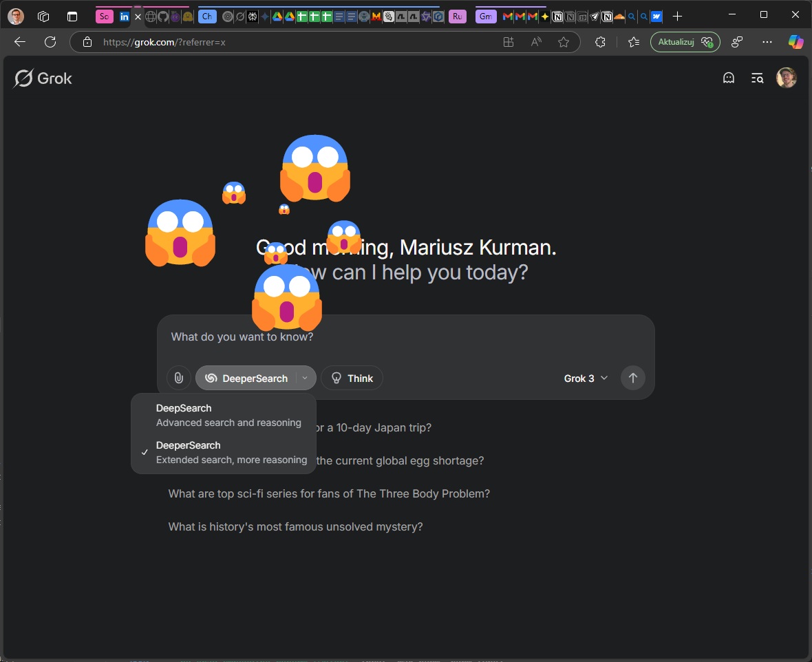Viewport: 812px width, 662px height.
Task: Switch to the Hugging Face tab
Action: click(x=188, y=17)
